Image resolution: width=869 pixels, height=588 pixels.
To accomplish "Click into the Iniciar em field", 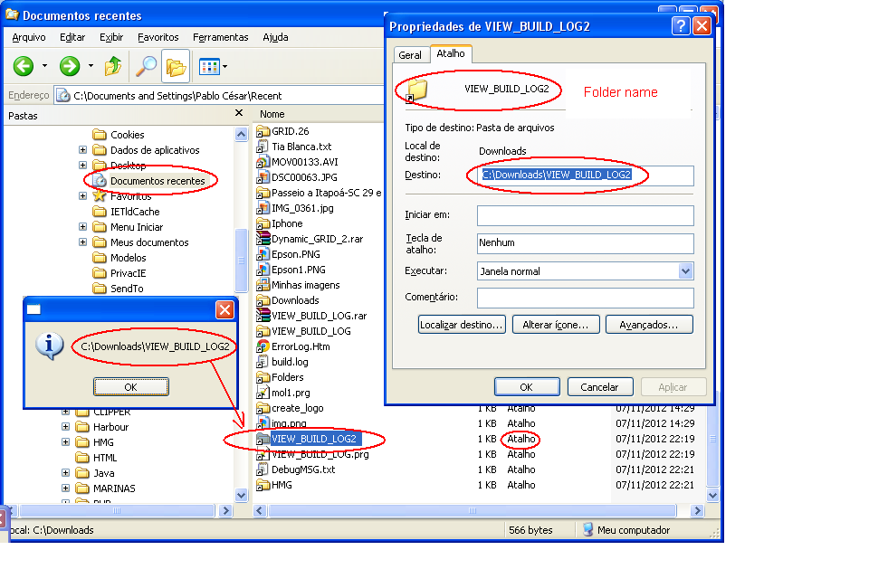I will 585,215.
